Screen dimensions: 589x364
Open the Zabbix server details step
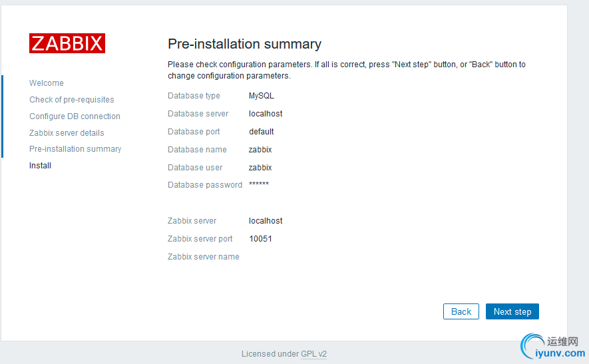point(67,133)
